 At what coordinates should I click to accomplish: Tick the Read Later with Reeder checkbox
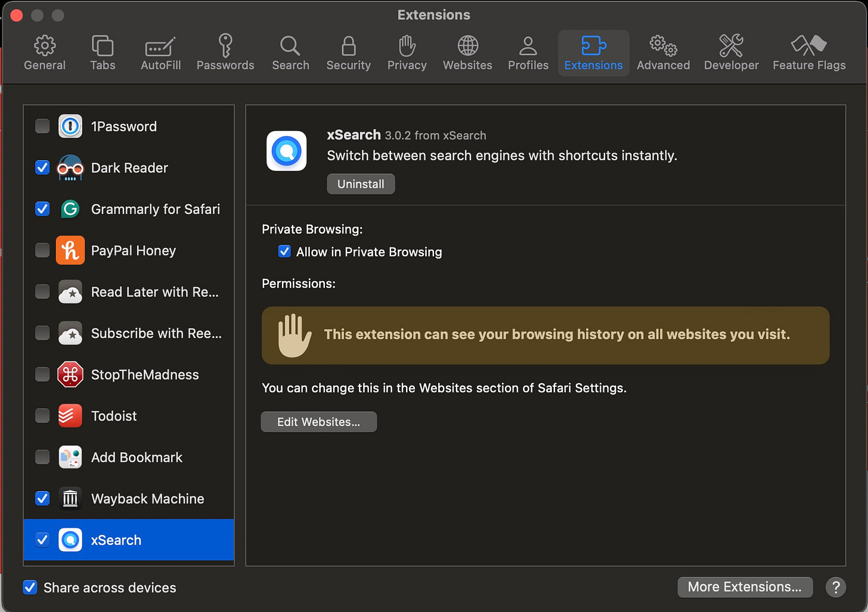[42, 291]
